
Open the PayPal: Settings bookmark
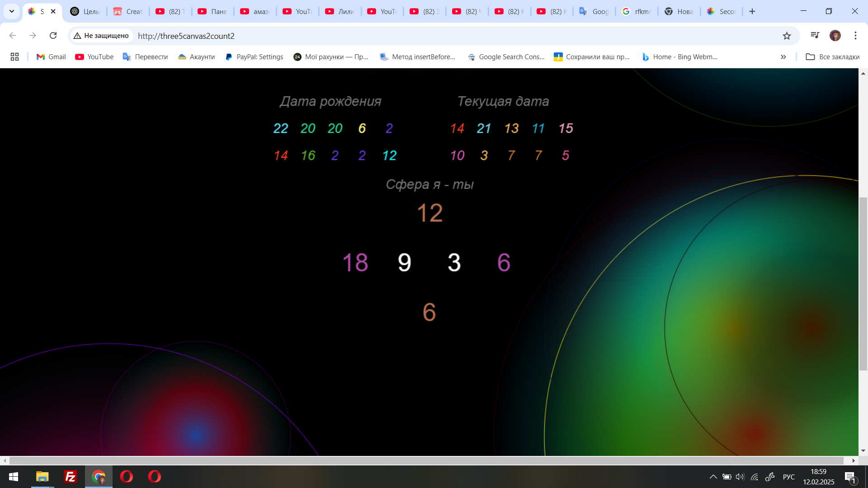pos(254,57)
